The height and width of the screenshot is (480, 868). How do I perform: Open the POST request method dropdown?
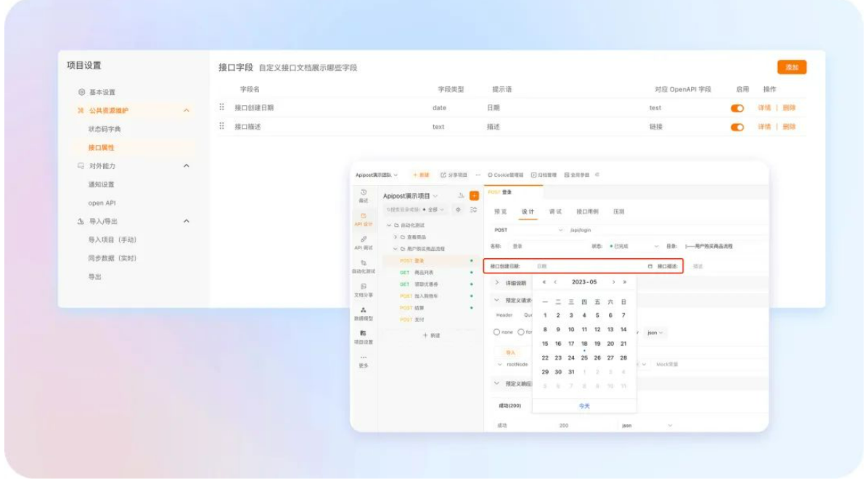(528, 230)
